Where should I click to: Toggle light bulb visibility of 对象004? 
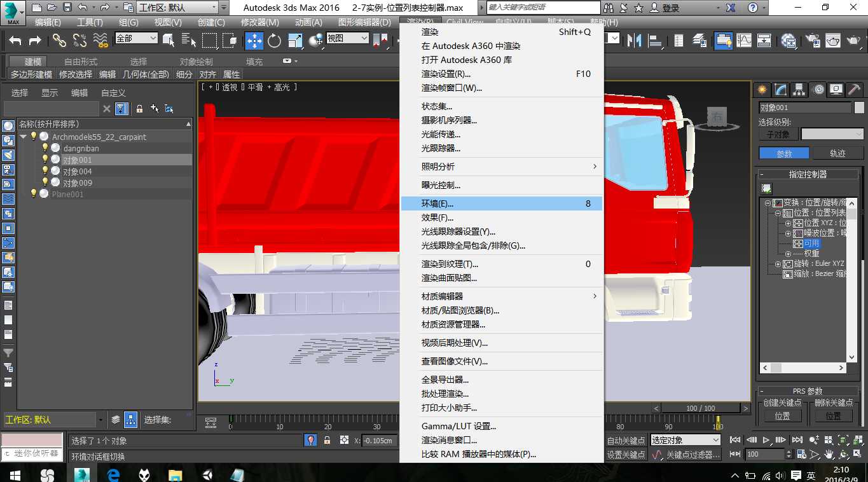[45, 171]
